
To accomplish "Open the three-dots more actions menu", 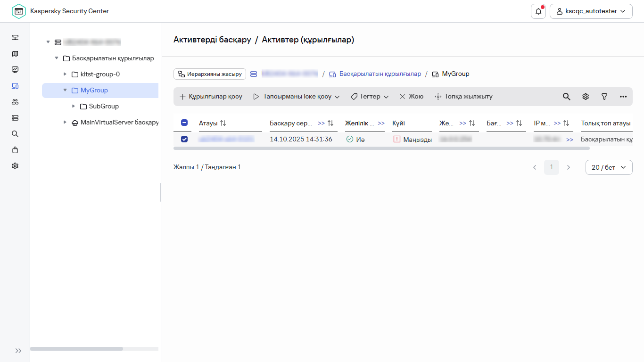I will pos(623,97).
